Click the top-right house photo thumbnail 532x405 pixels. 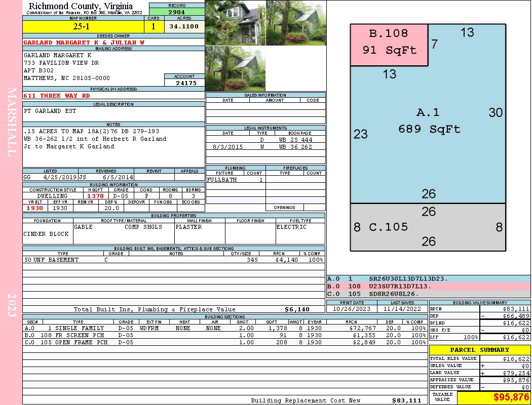click(x=296, y=23)
